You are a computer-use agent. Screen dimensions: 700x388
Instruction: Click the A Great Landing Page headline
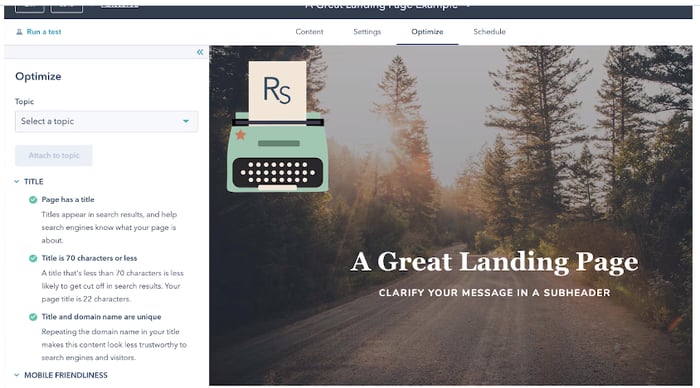pos(494,262)
